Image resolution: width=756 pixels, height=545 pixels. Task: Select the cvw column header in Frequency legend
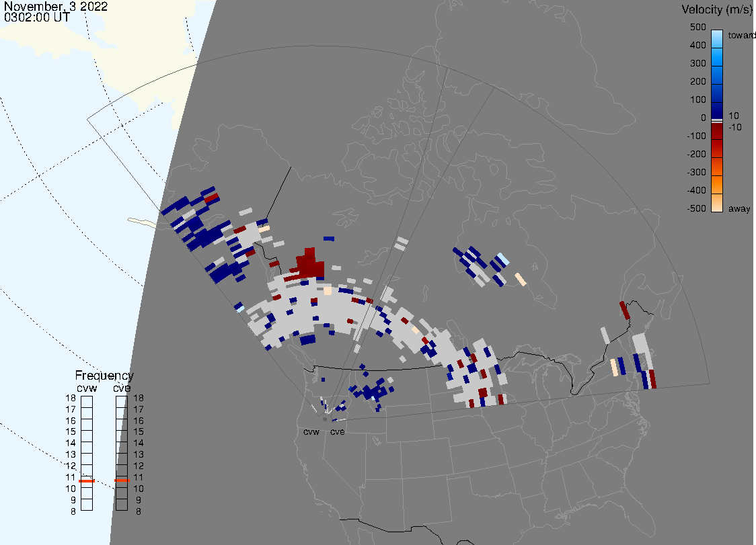pyautogui.click(x=87, y=388)
